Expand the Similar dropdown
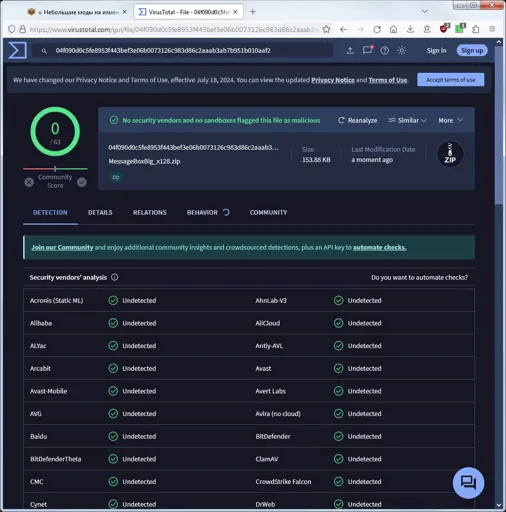This screenshot has height=512, width=506. tap(407, 120)
